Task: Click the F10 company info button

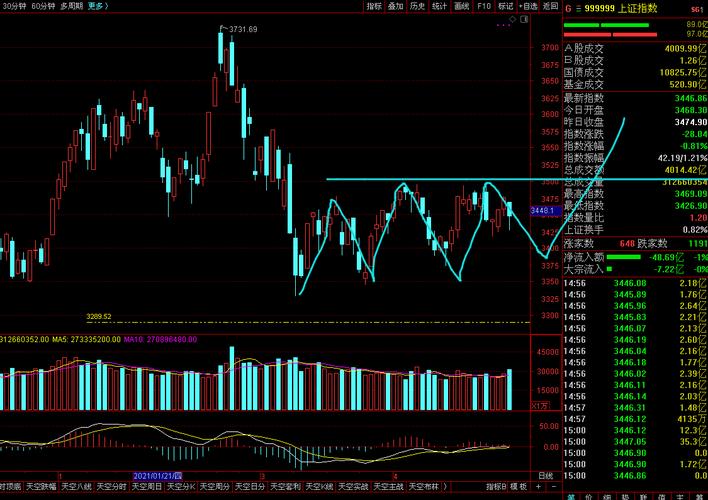Action: pyautogui.click(x=484, y=6)
